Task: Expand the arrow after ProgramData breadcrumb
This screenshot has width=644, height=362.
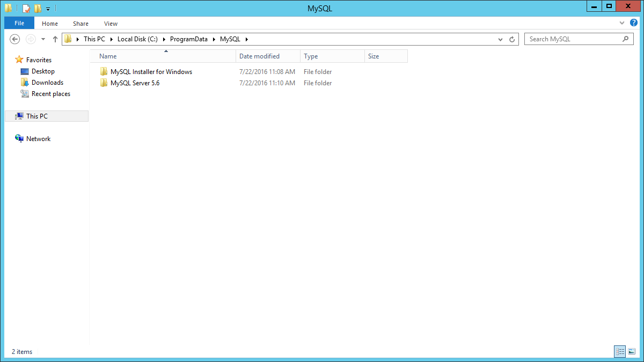Action: pyautogui.click(x=214, y=39)
